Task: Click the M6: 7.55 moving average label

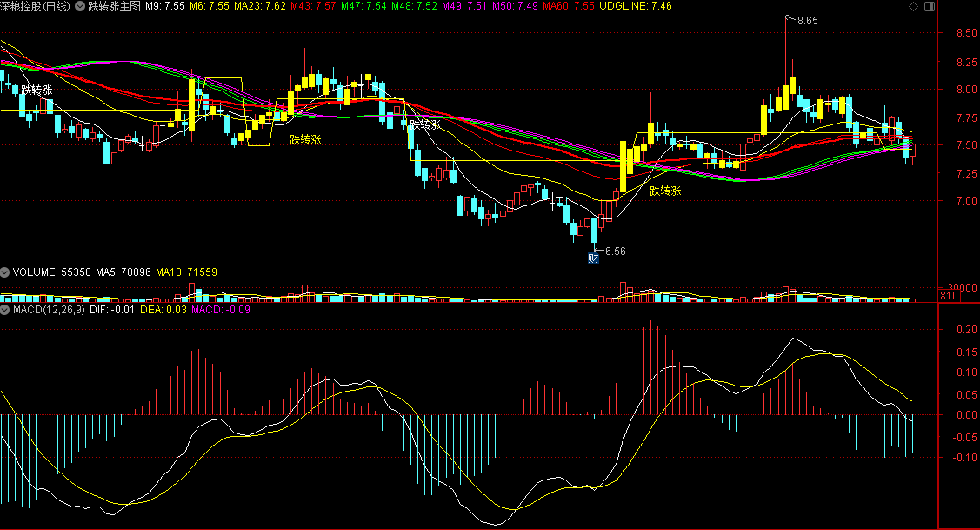Action: [210, 6]
